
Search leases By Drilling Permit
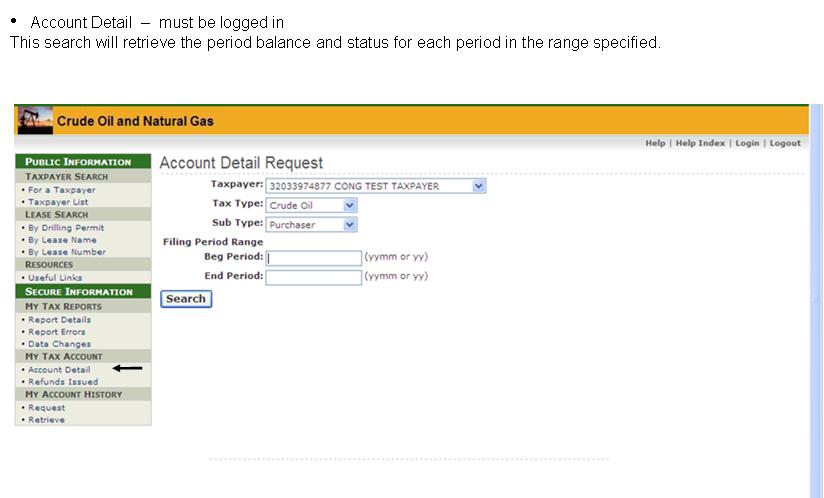pos(66,228)
